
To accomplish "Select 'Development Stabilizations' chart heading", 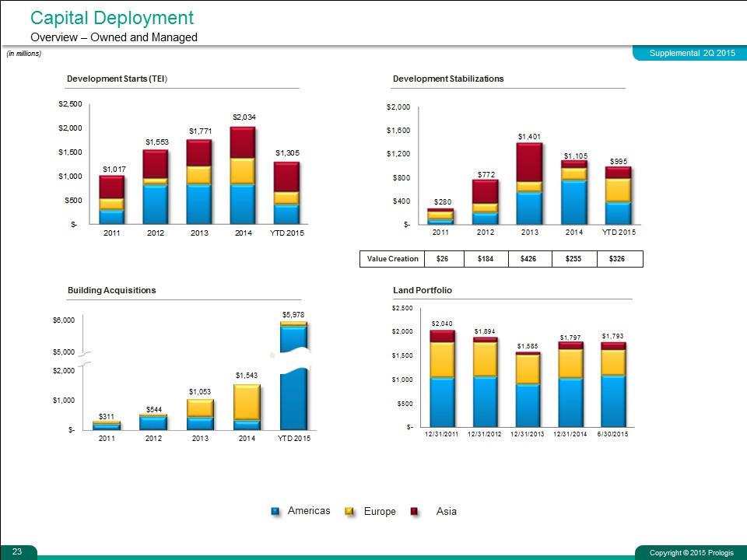I will pyautogui.click(x=448, y=79).
